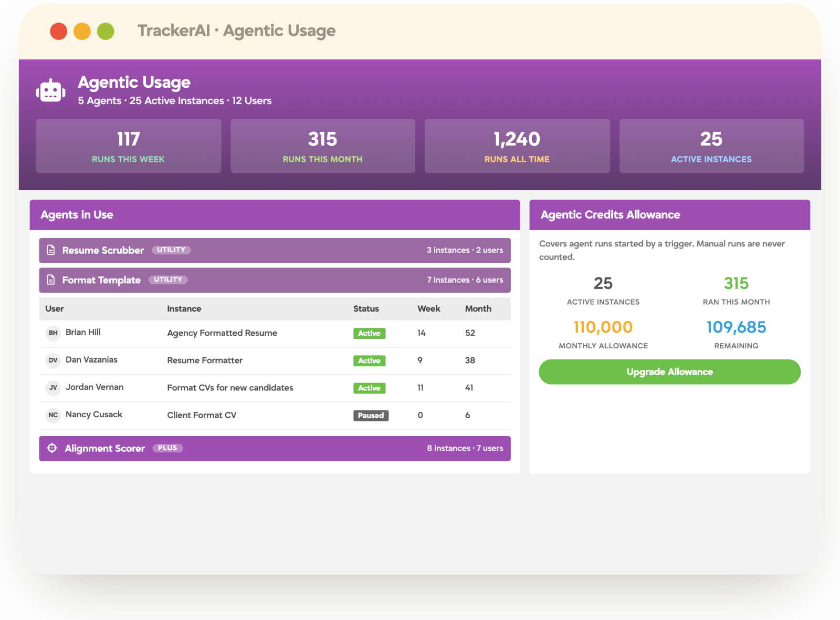Click the Upgrade Allowance button

(669, 372)
